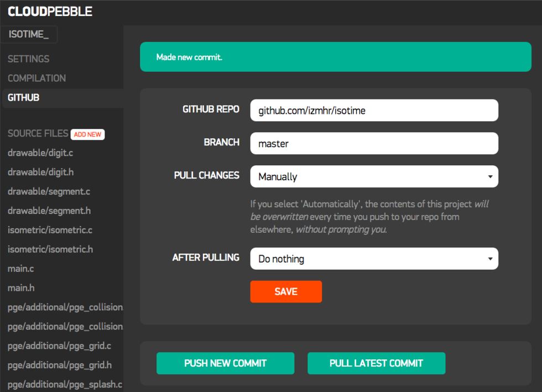This screenshot has height=392, width=542.
Task: Click the orange Save button
Action: [286, 291]
